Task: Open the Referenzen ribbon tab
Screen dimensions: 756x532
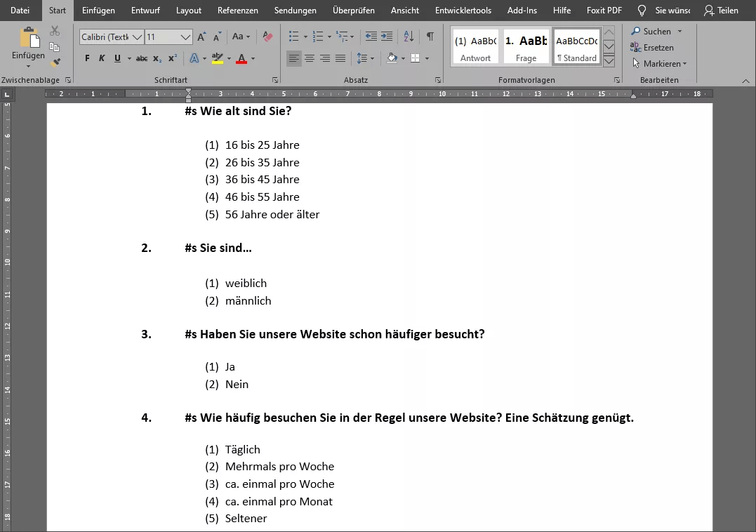Action: click(237, 11)
